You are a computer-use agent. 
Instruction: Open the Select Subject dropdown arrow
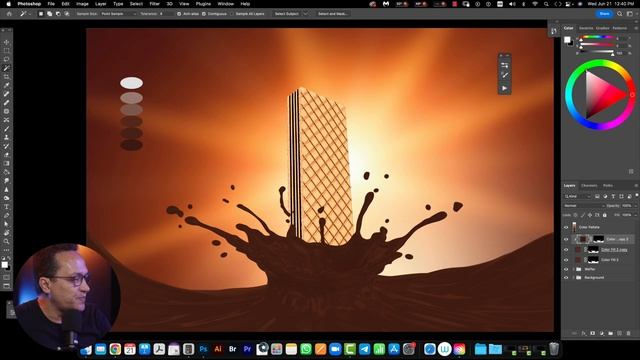pos(305,14)
